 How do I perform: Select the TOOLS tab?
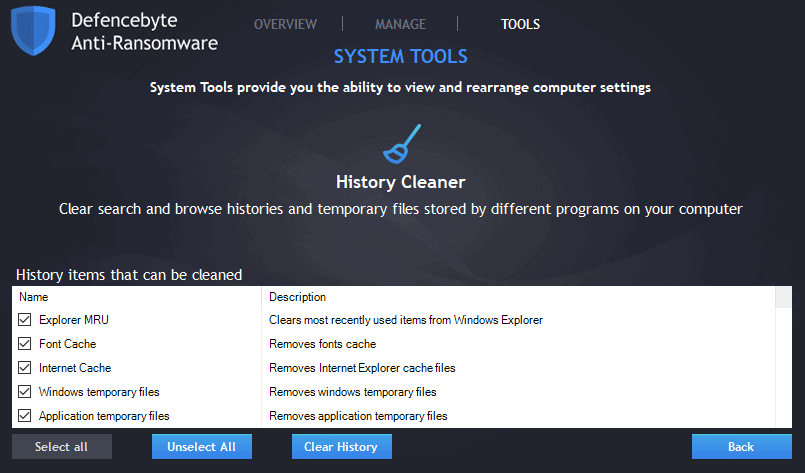click(x=521, y=24)
